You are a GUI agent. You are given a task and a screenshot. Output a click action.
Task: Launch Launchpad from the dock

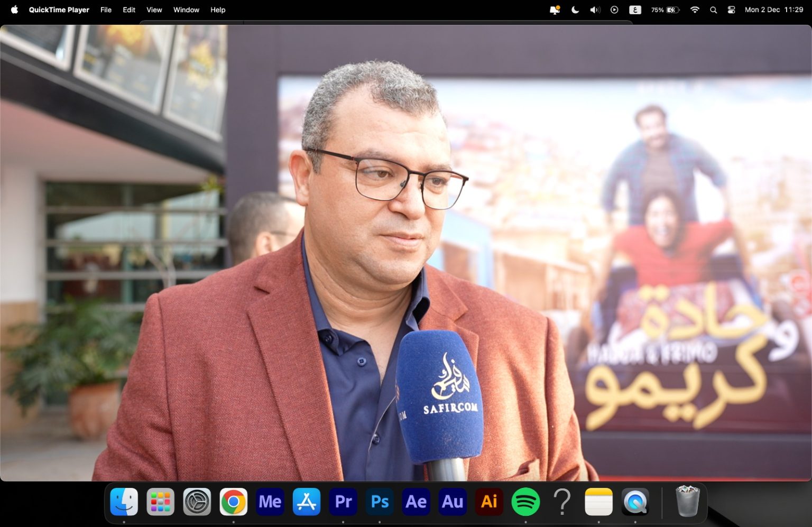point(160,501)
